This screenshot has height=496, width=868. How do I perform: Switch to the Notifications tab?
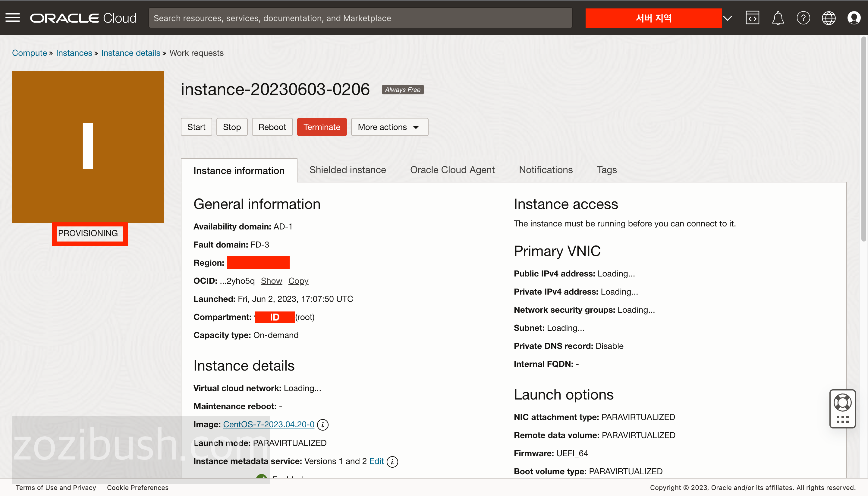[546, 170]
